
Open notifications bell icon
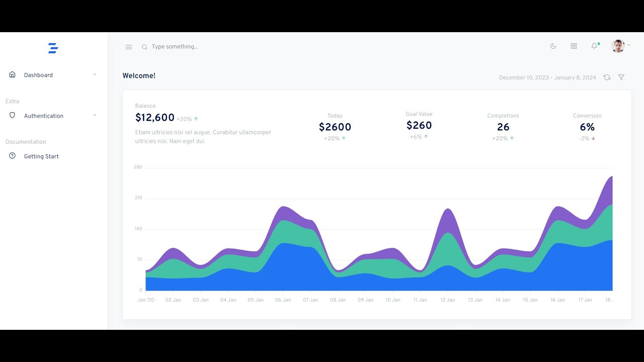coord(594,46)
